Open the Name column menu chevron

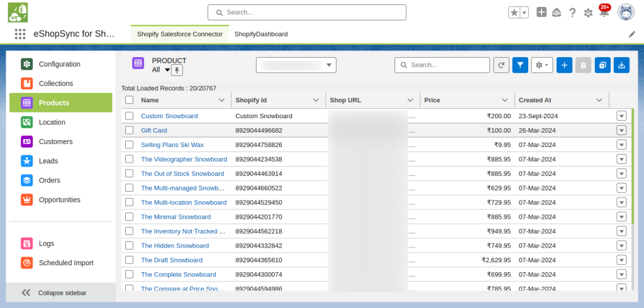[x=222, y=100]
